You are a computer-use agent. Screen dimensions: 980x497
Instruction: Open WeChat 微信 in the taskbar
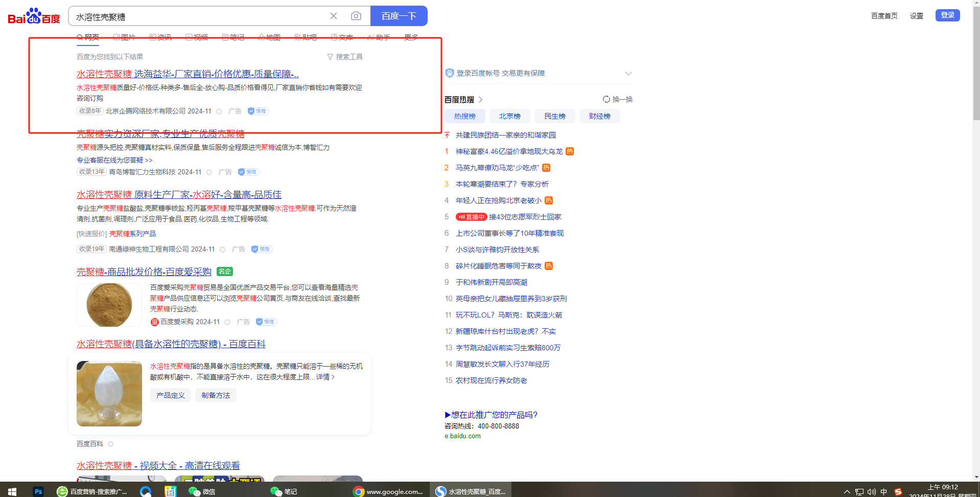(202, 491)
